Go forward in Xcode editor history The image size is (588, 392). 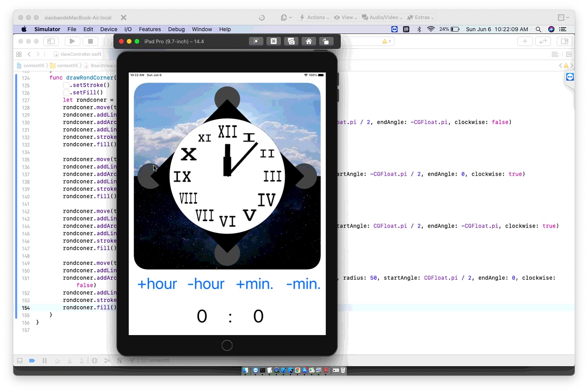pyautogui.click(x=38, y=54)
